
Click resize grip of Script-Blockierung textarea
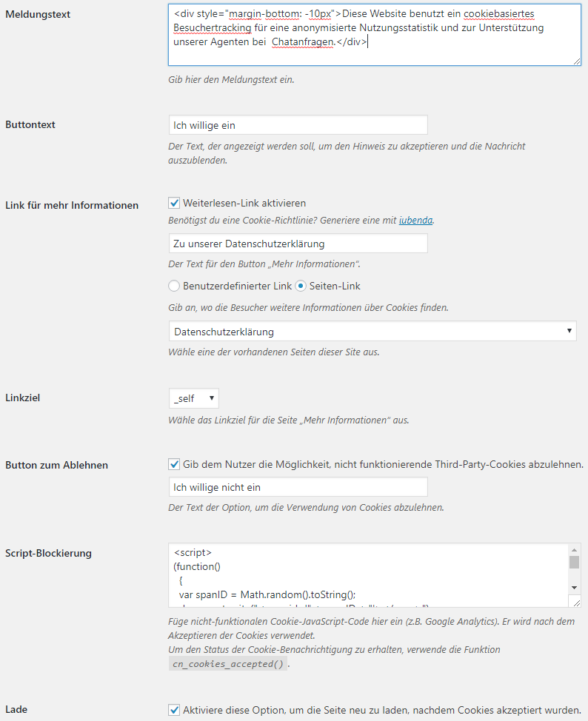(x=576, y=603)
